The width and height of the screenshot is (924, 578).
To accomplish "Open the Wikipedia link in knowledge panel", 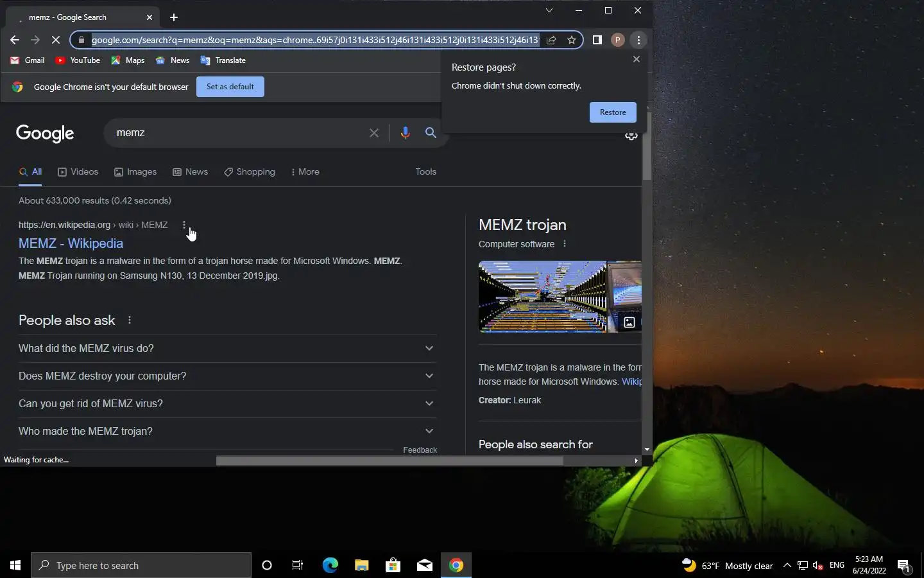I will click(631, 381).
